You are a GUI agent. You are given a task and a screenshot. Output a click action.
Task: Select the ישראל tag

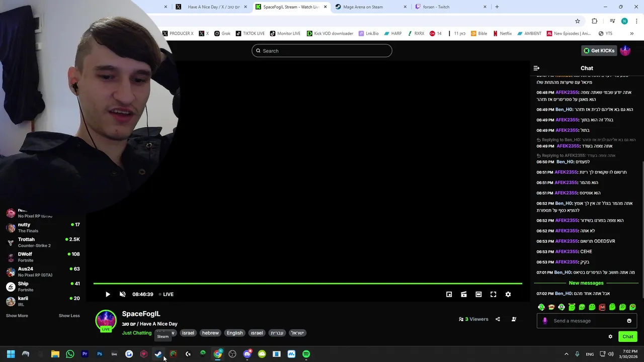(297, 333)
